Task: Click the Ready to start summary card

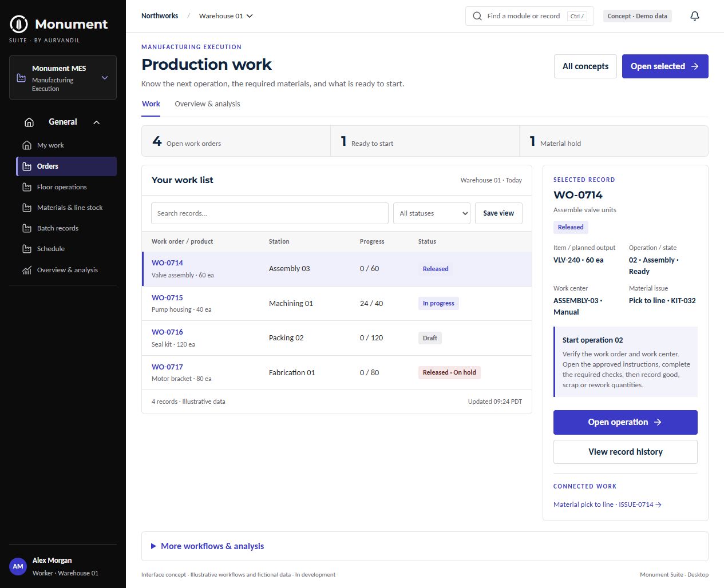Action: click(425, 141)
